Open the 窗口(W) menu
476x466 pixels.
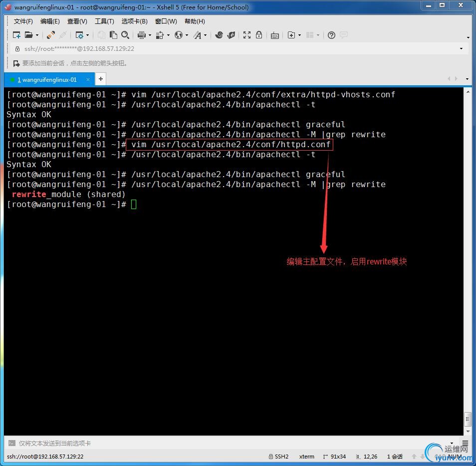point(166,21)
